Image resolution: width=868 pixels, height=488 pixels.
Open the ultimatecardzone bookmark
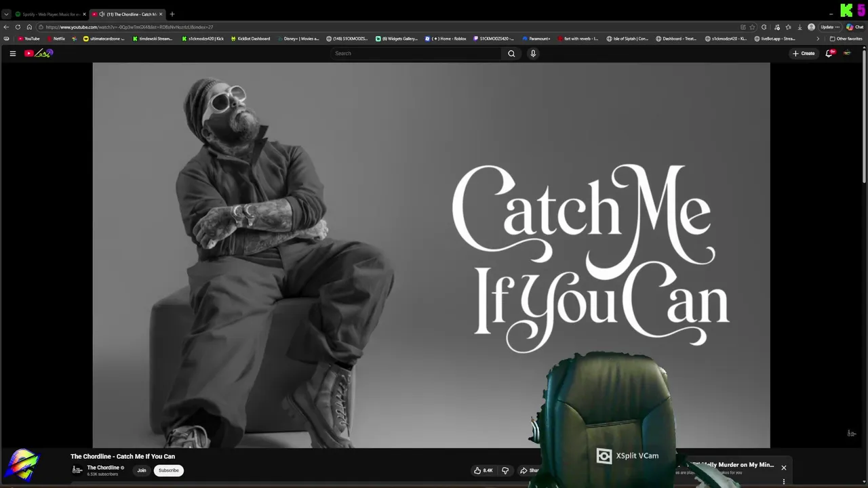coord(104,39)
